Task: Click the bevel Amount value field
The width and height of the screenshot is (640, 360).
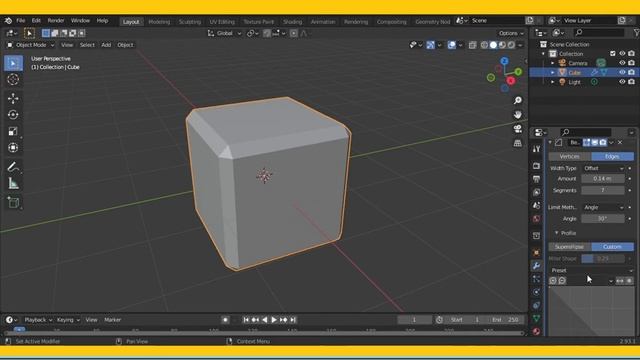Action: [602, 178]
